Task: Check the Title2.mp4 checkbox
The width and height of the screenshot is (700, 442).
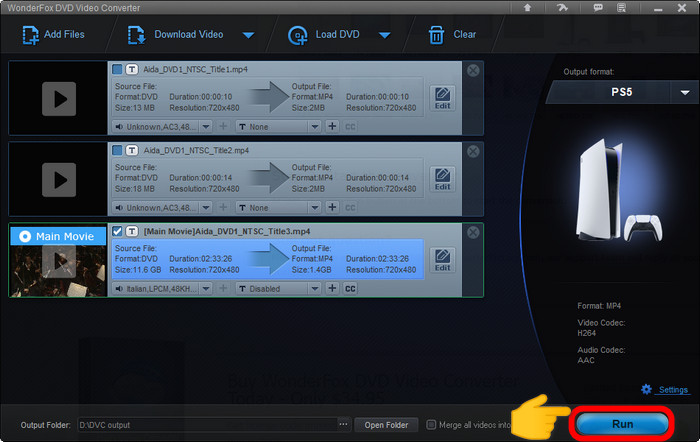Action: (118, 150)
